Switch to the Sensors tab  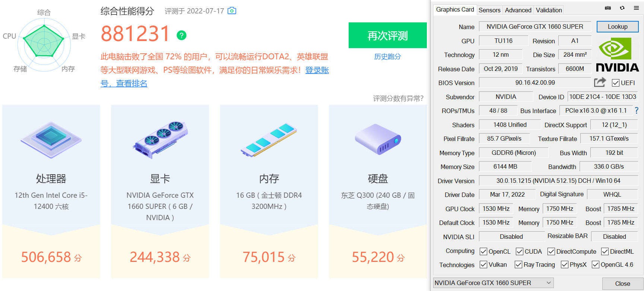489,10
